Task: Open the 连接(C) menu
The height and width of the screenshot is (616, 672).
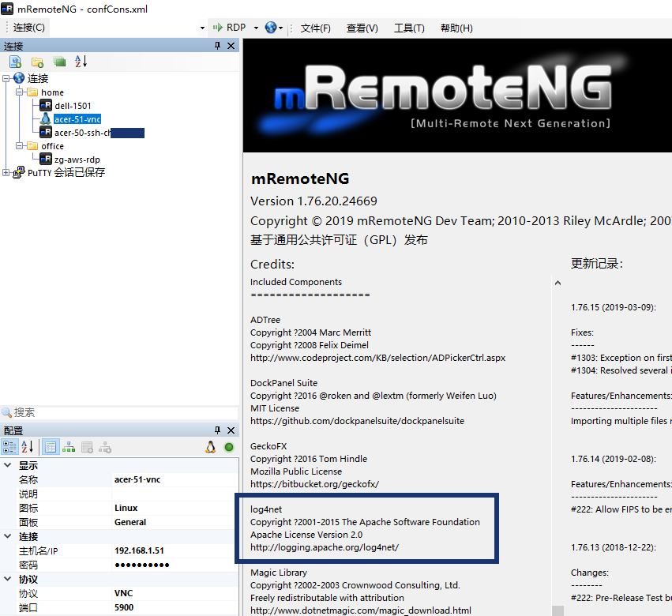Action: click(x=28, y=28)
